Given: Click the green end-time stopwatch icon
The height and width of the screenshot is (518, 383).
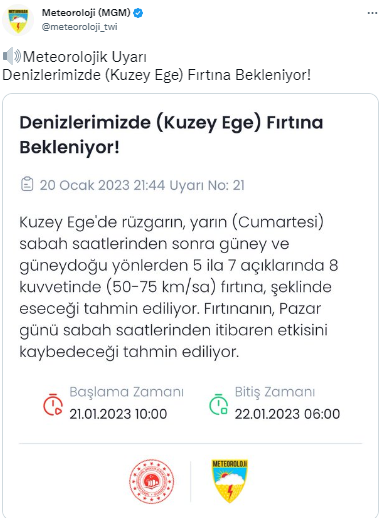Looking at the screenshot, I should click(218, 404).
